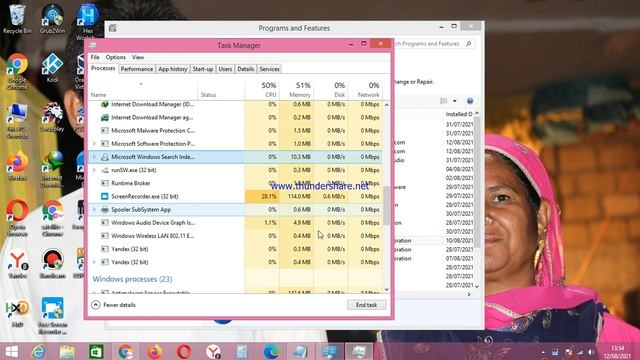This screenshot has width=640, height=360.
Task: Click the volume icon in the system tray
Action: (591, 352)
